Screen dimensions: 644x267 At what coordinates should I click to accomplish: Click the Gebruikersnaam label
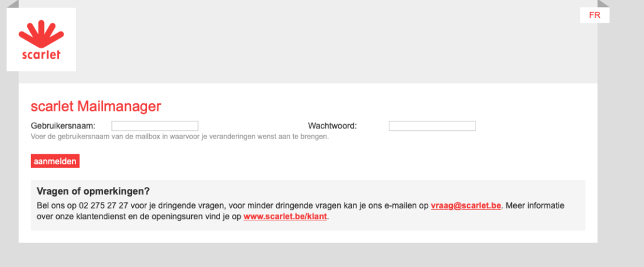(63, 126)
